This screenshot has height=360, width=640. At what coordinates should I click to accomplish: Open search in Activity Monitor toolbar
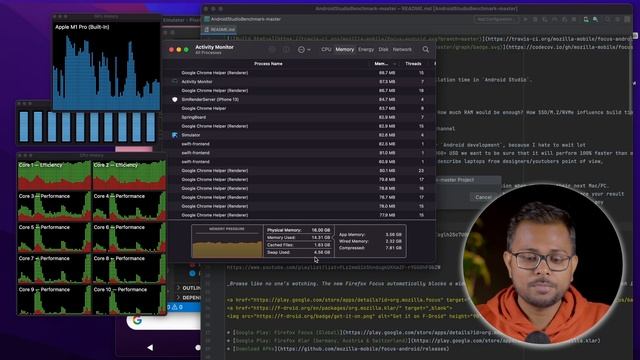click(425, 49)
